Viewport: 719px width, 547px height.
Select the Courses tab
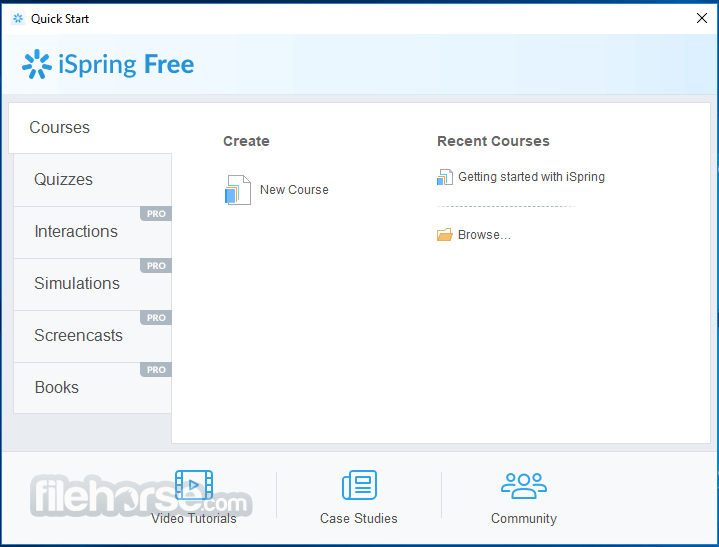[x=90, y=127]
